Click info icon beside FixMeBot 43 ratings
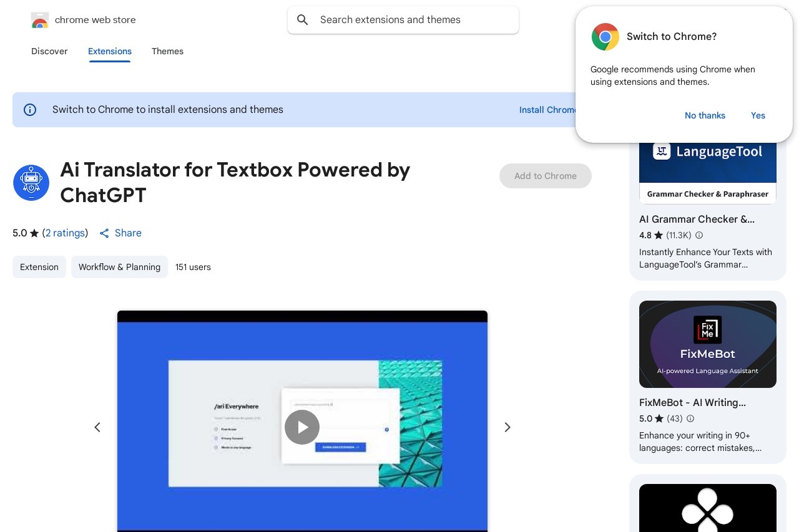Screen dimensions: 799x532 pyautogui.click(x=690, y=418)
